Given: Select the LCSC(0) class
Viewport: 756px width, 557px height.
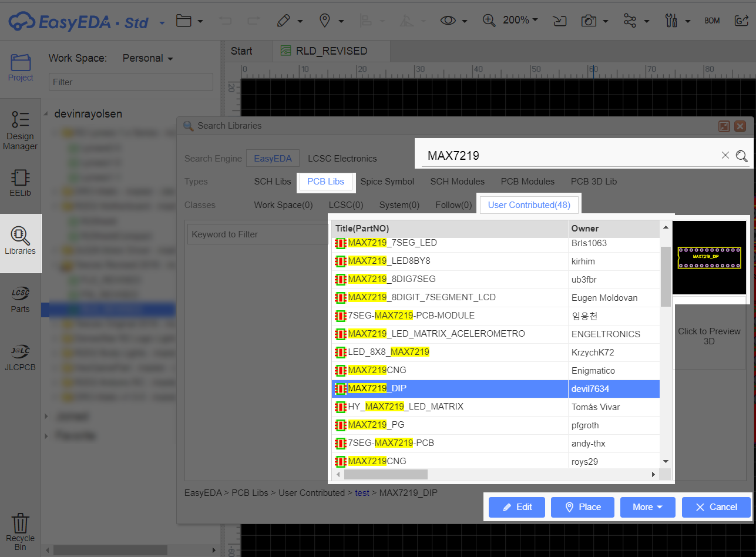Looking at the screenshot, I should tap(346, 205).
